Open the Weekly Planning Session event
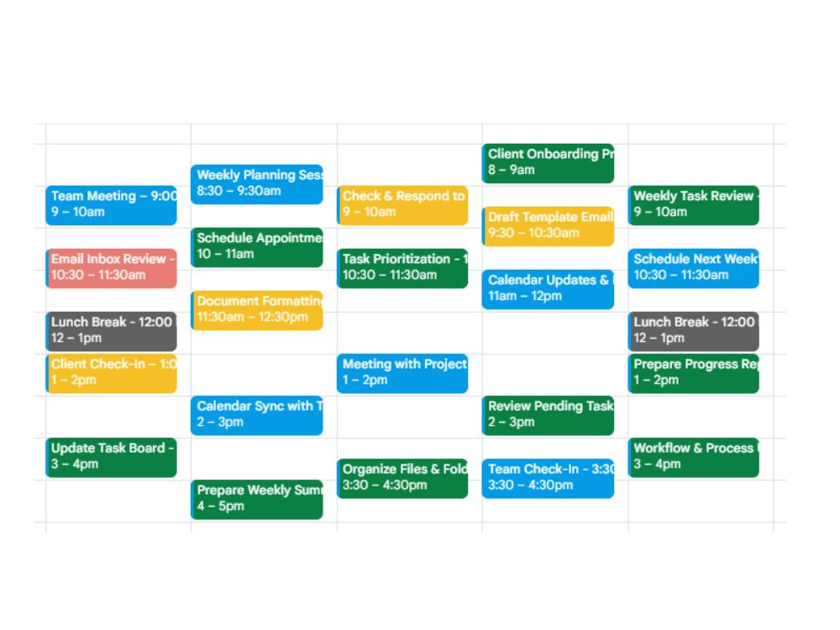840x630 pixels. pyautogui.click(x=256, y=184)
